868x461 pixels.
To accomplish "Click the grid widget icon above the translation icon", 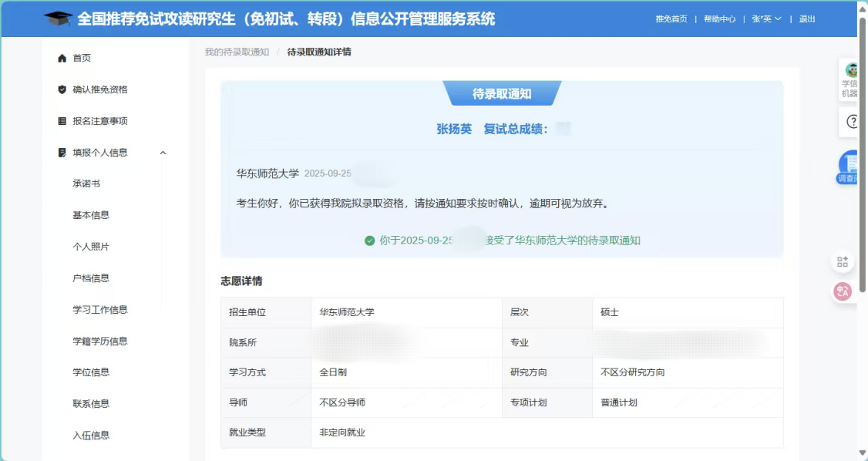I will click(x=843, y=261).
